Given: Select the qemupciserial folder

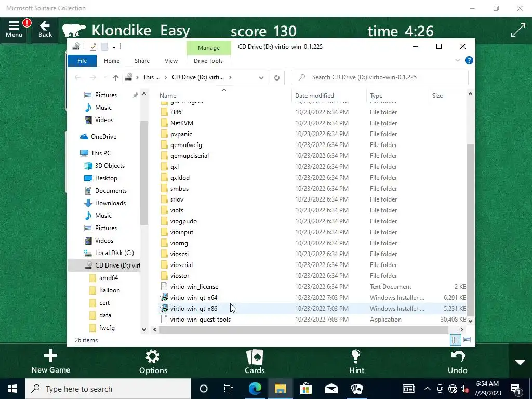Looking at the screenshot, I should (x=189, y=156).
